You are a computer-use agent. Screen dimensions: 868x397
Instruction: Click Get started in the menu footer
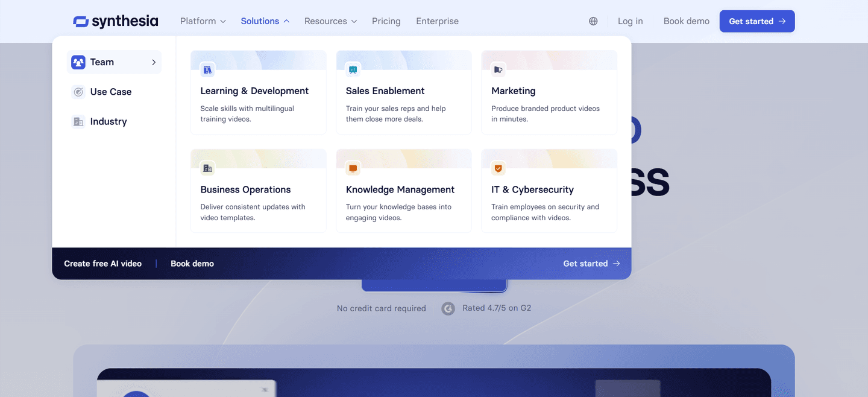(x=591, y=264)
